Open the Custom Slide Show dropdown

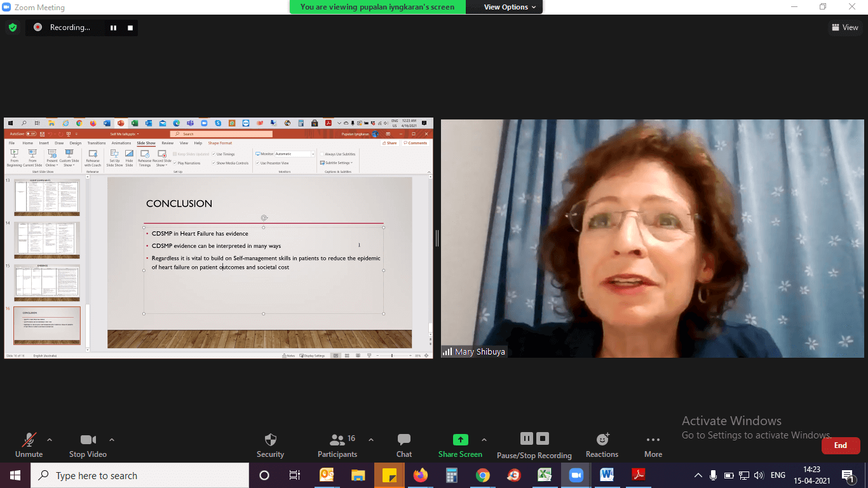(x=69, y=158)
